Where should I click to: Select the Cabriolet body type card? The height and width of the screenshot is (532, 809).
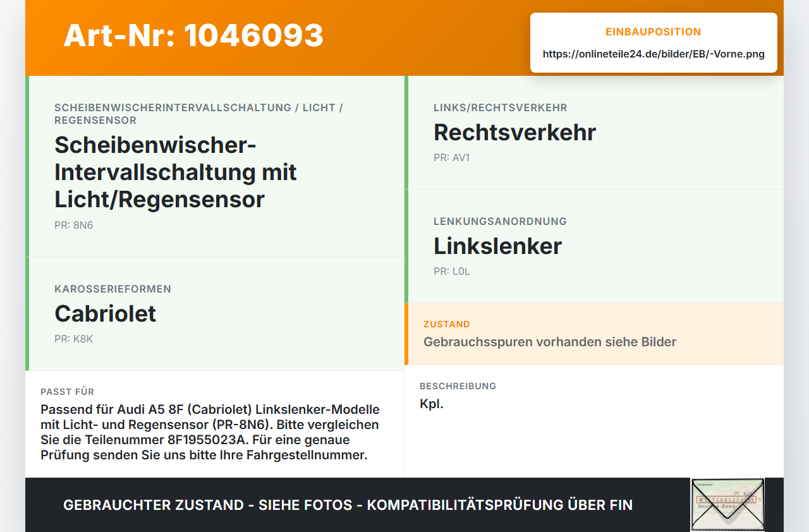(216, 314)
